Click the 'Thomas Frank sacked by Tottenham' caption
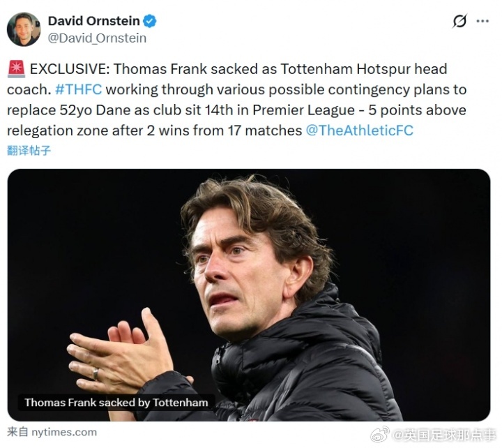 pyautogui.click(x=116, y=403)
